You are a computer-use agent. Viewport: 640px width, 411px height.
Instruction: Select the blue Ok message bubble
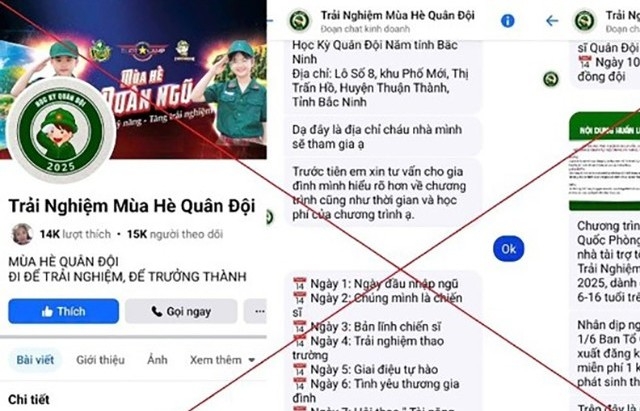point(509,249)
